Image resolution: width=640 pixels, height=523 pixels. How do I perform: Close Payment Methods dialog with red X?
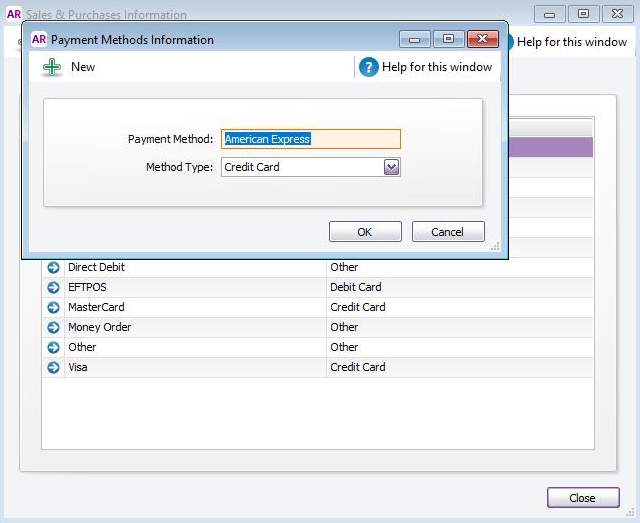tap(482, 40)
